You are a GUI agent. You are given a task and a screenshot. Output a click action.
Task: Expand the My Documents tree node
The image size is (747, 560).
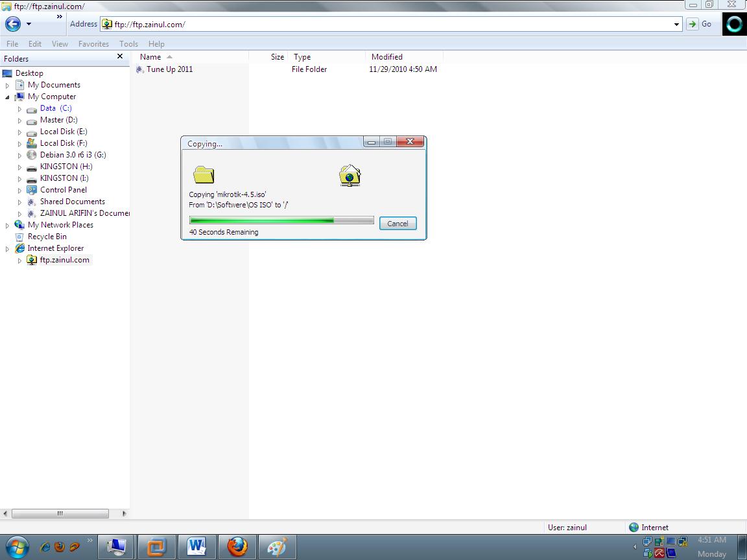coord(7,86)
